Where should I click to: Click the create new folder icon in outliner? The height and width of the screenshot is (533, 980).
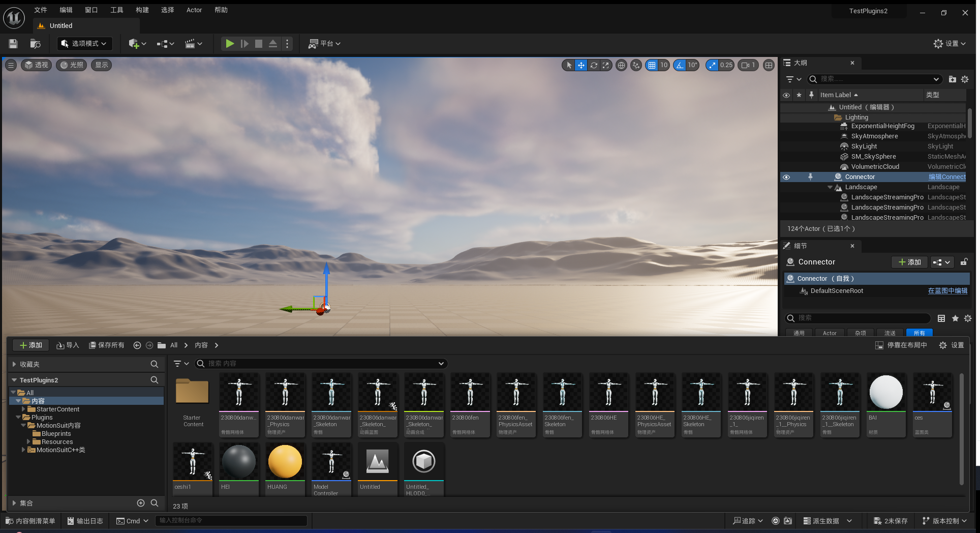pyautogui.click(x=952, y=79)
